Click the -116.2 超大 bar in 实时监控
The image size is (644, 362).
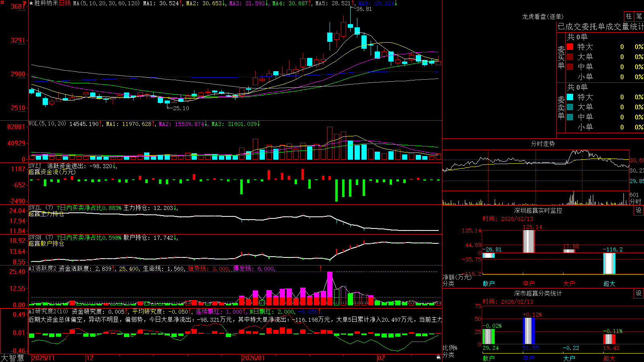609,263
